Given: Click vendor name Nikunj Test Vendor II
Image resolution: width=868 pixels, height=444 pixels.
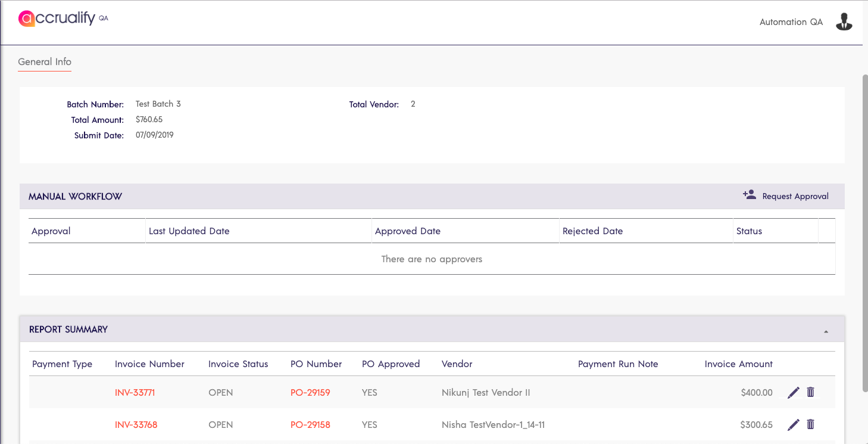Looking at the screenshot, I should (486, 393).
